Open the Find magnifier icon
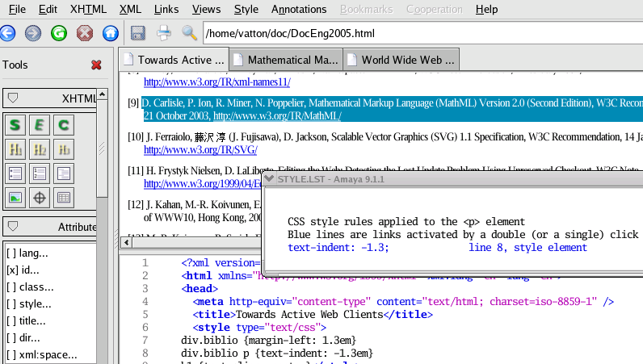This screenshot has width=643, height=364. coord(189,33)
